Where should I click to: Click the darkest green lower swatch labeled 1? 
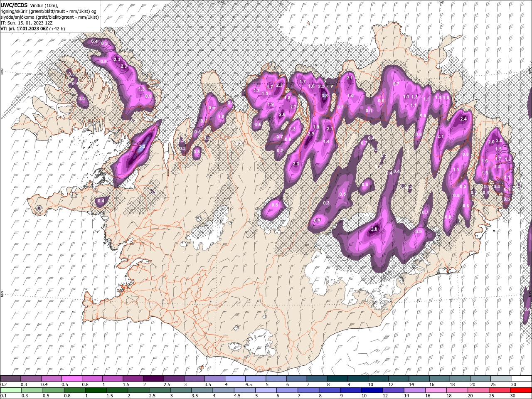click(x=96, y=390)
